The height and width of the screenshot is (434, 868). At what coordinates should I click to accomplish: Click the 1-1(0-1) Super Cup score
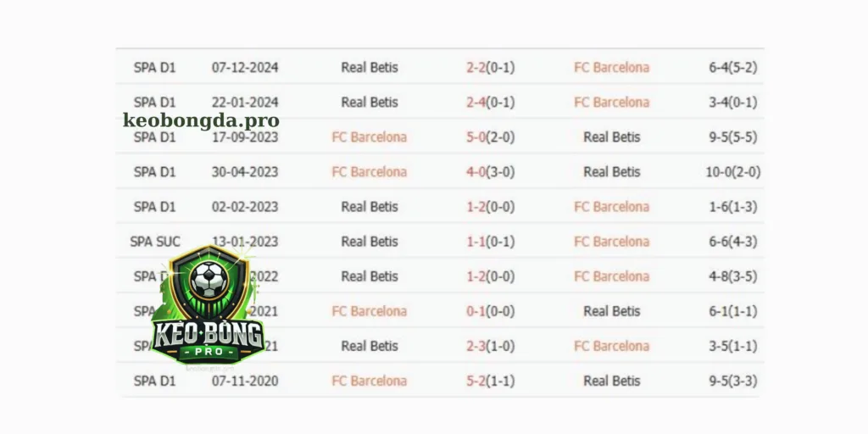[x=490, y=242]
